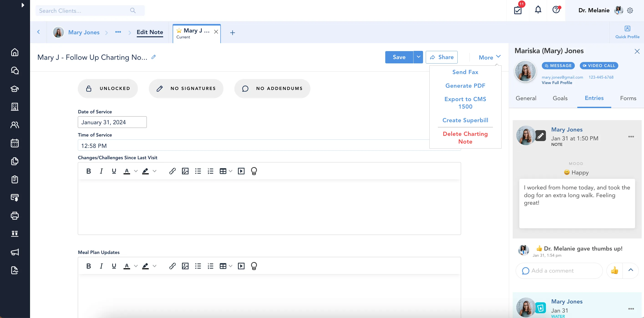Toggle underline in Changes/Challenges editor
Screen dimensions: 644x318
(114, 171)
